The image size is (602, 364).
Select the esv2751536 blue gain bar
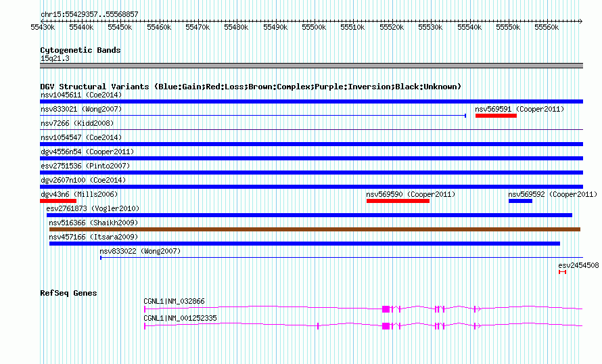tap(311, 173)
